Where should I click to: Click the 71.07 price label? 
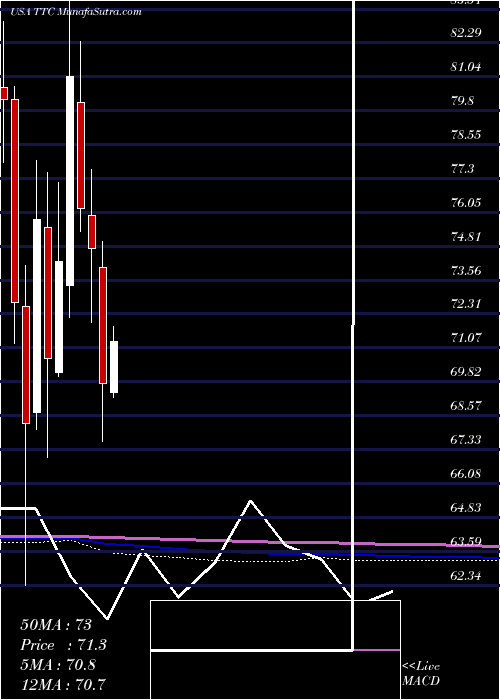[466, 338]
